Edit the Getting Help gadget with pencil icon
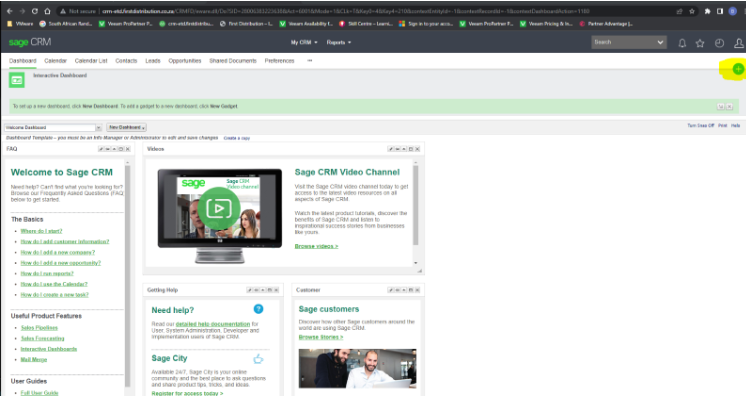 249,290
